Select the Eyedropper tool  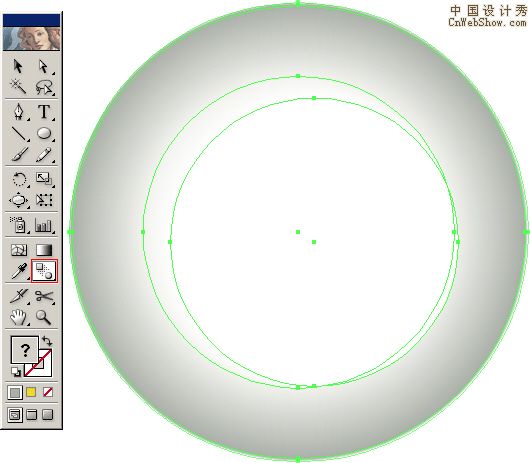coord(19,271)
